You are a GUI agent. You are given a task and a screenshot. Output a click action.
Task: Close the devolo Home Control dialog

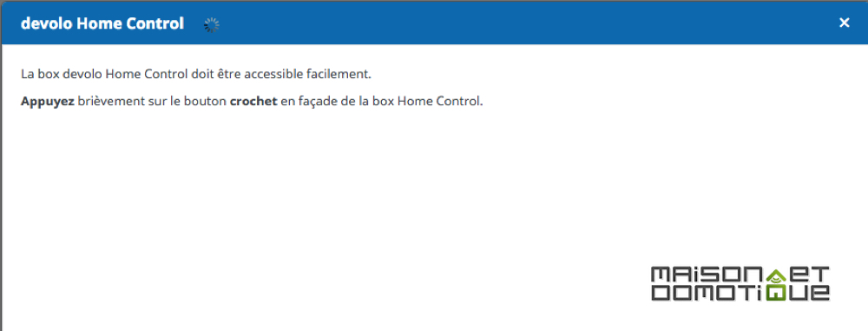point(844,23)
